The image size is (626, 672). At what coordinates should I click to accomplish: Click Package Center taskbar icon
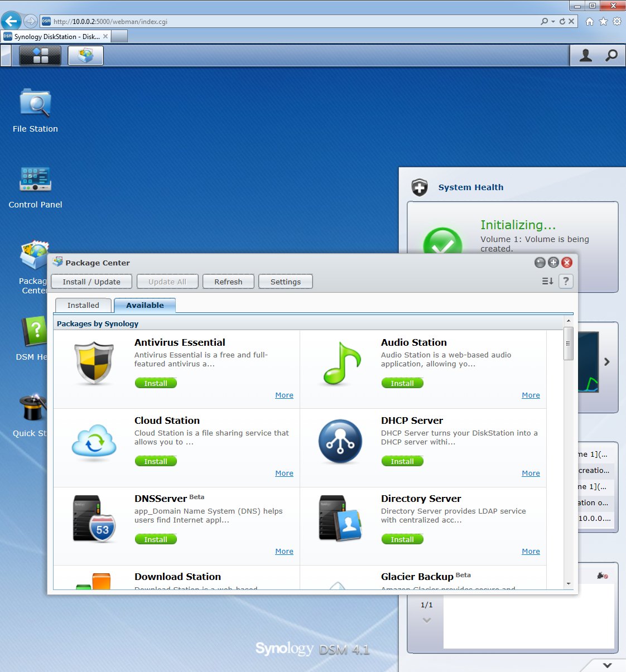click(x=86, y=56)
